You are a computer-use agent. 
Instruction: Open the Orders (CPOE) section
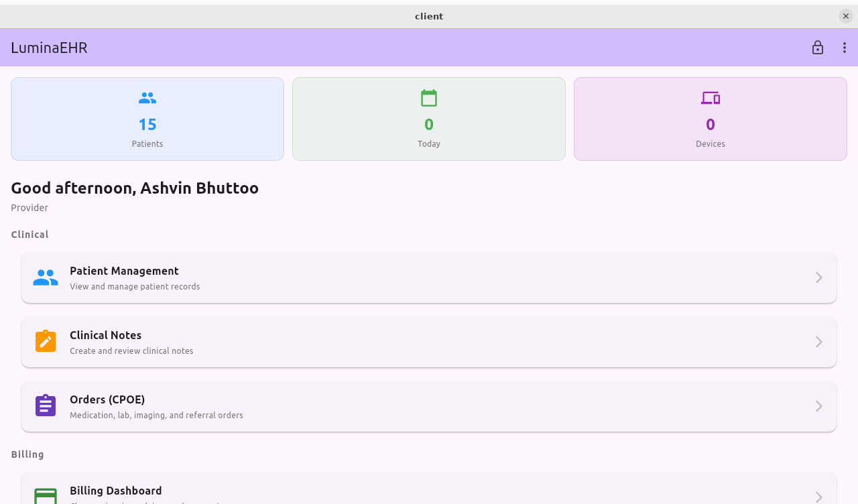click(429, 405)
